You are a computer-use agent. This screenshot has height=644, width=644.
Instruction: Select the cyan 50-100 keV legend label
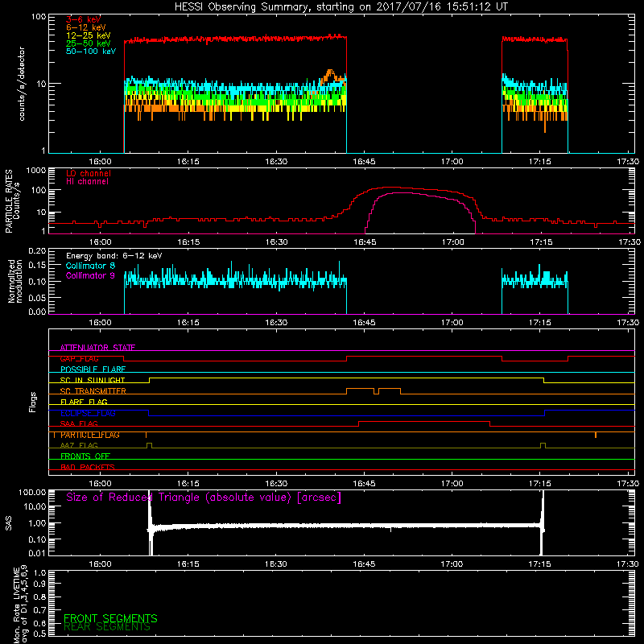tap(91, 52)
